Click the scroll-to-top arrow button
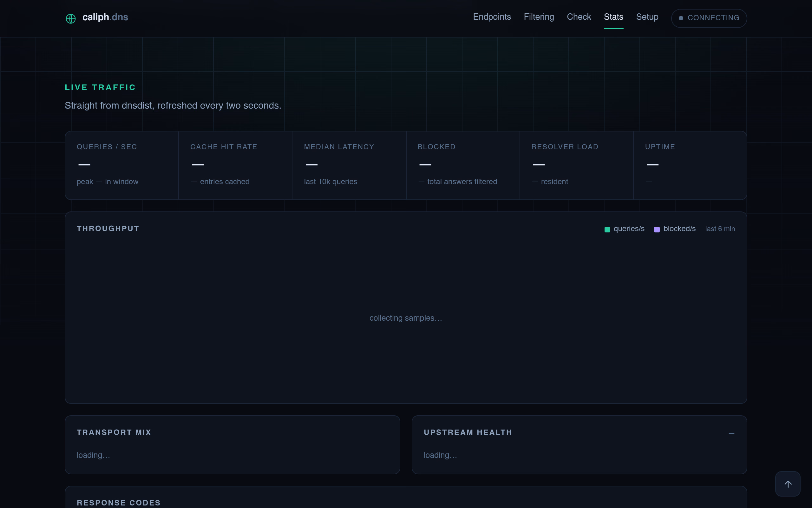812x508 pixels. 788,484
